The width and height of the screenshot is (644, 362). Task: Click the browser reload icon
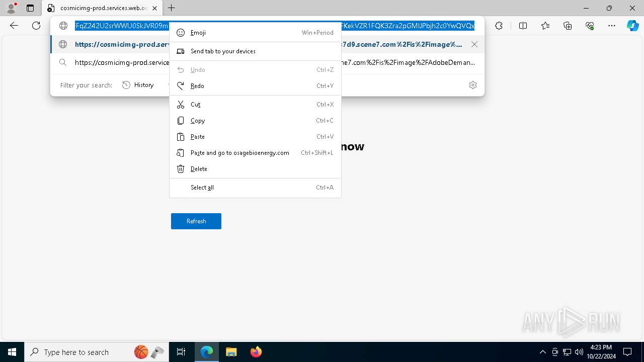pos(36,26)
